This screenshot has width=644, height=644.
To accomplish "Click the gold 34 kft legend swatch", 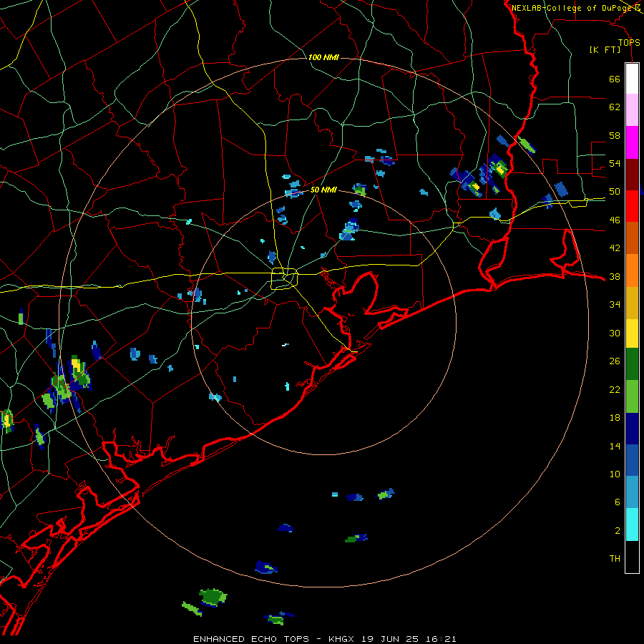I will (632, 303).
